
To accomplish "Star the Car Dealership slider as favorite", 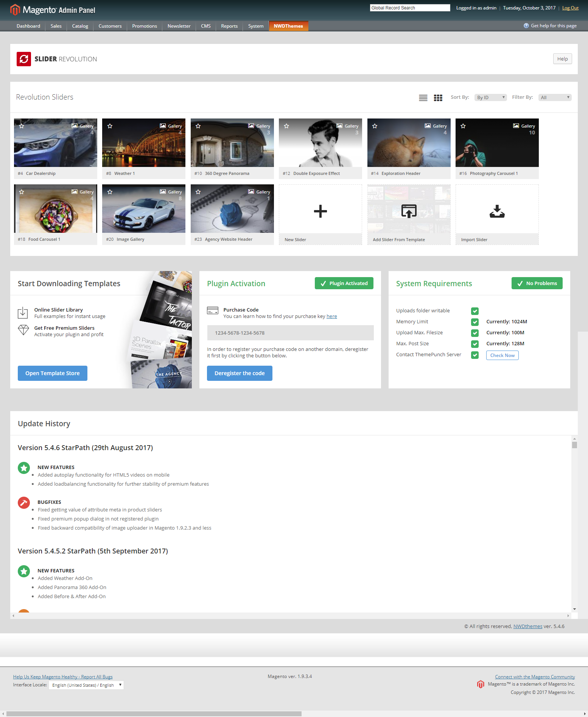I will (22, 126).
